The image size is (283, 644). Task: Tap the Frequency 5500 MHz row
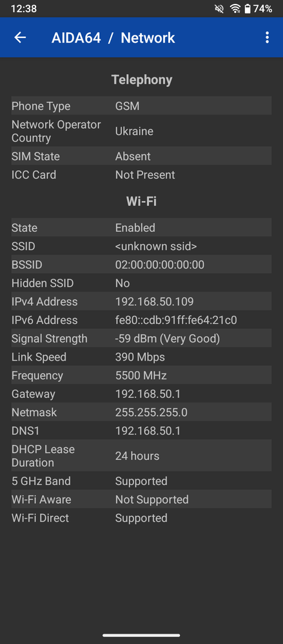(142, 375)
